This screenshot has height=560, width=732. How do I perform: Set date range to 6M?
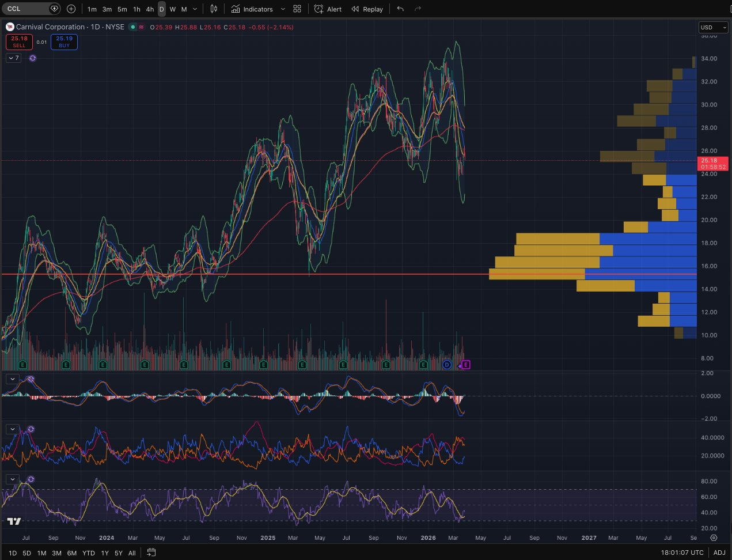[72, 553]
